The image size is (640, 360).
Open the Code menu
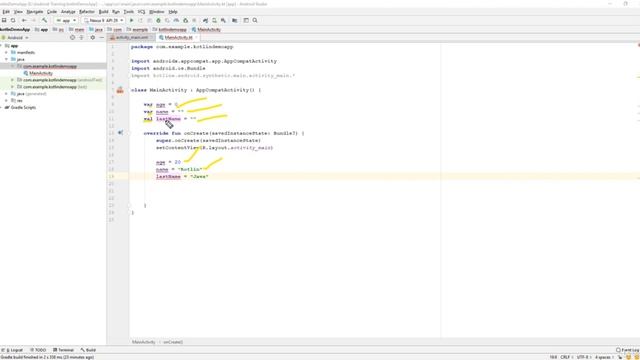tap(52, 12)
